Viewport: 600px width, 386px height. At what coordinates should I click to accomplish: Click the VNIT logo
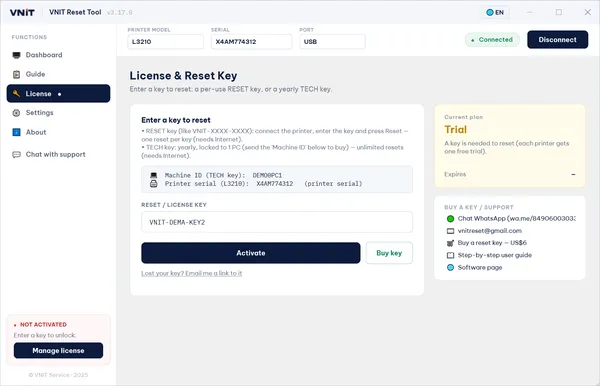coord(22,12)
